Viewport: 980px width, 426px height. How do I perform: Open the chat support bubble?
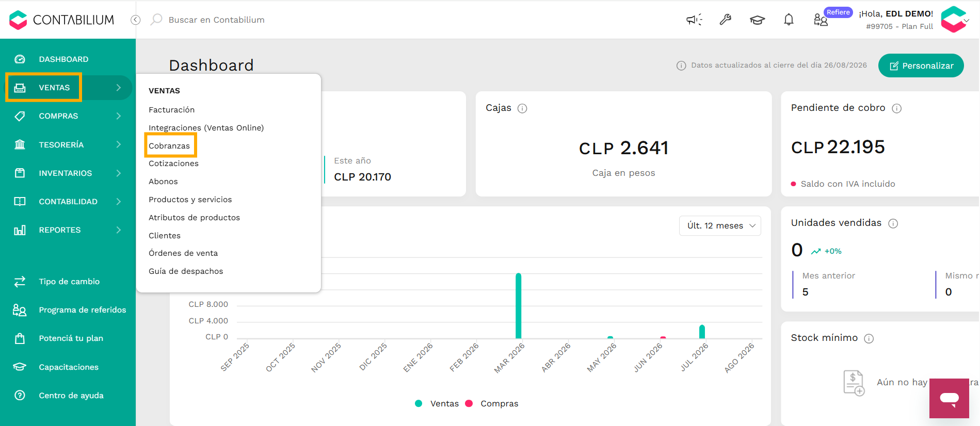pyautogui.click(x=949, y=398)
